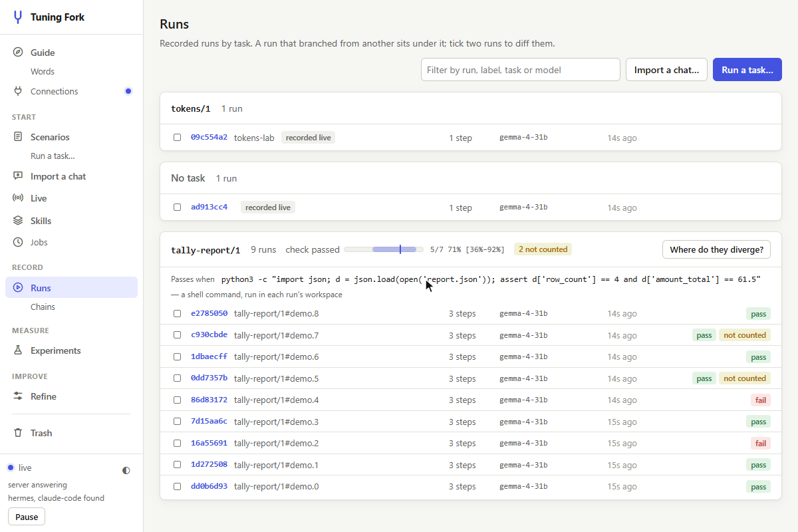
Task: Click Where do they diverge? button
Action: pyautogui.click(x=717, y=249)
